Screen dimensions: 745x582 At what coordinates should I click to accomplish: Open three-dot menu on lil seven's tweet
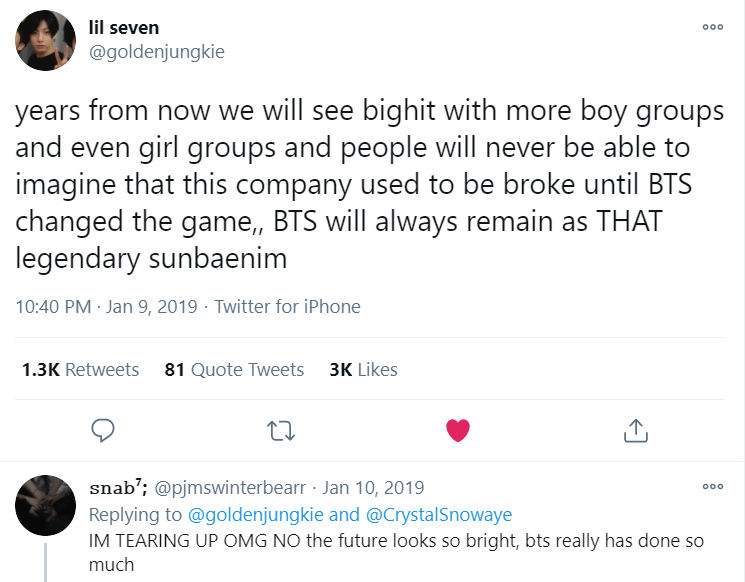pos(712,27)
